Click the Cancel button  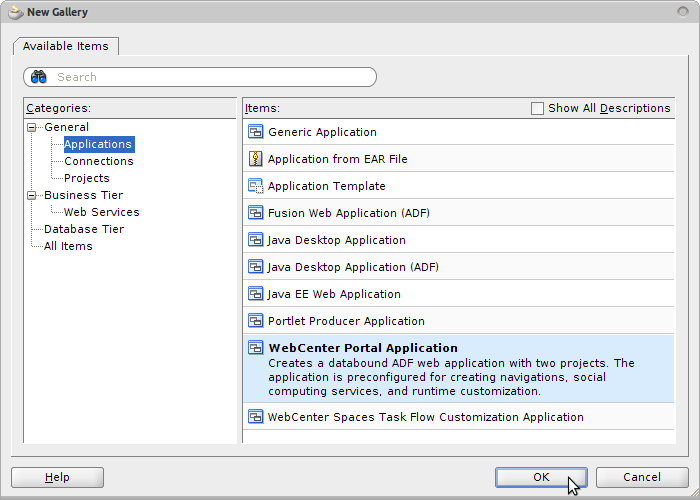click(x=642, y=477)
